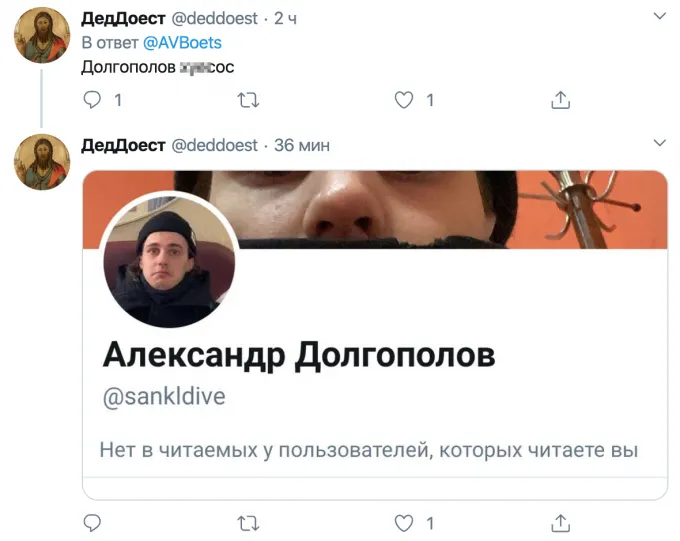The height and width of the screenshot is (541, 680).
Task: Reply to the first ДедДоест tweet
Action: click(x=92, y=100)
